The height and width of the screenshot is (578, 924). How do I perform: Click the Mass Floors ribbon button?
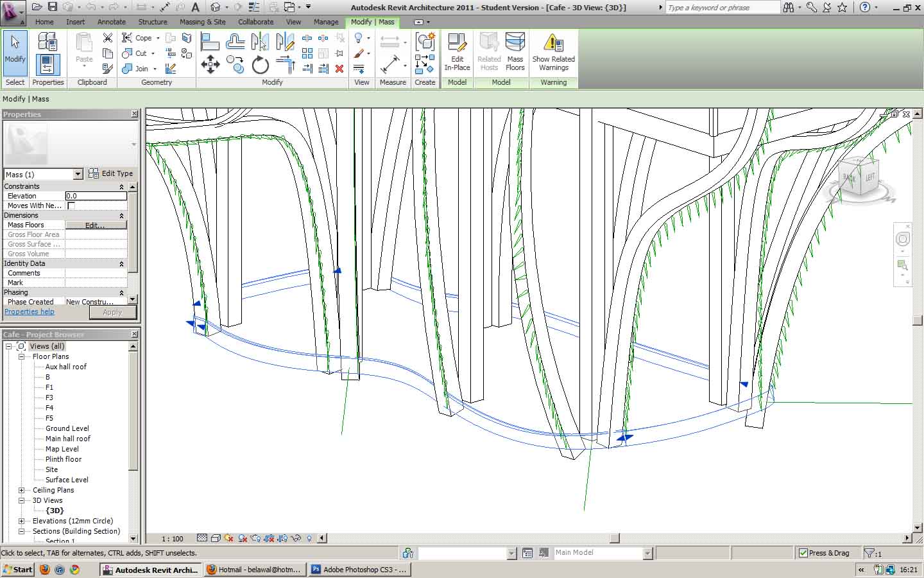click(x=515, y=53)
